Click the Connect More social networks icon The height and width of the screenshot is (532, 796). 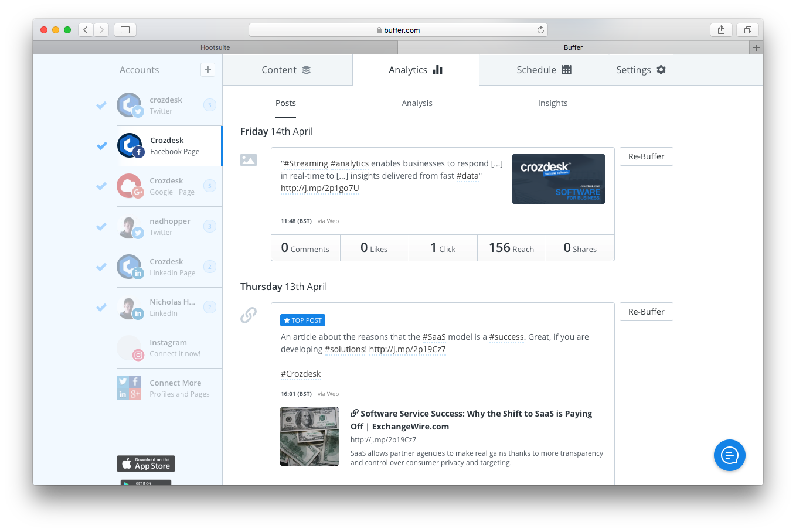pos(129,388)
